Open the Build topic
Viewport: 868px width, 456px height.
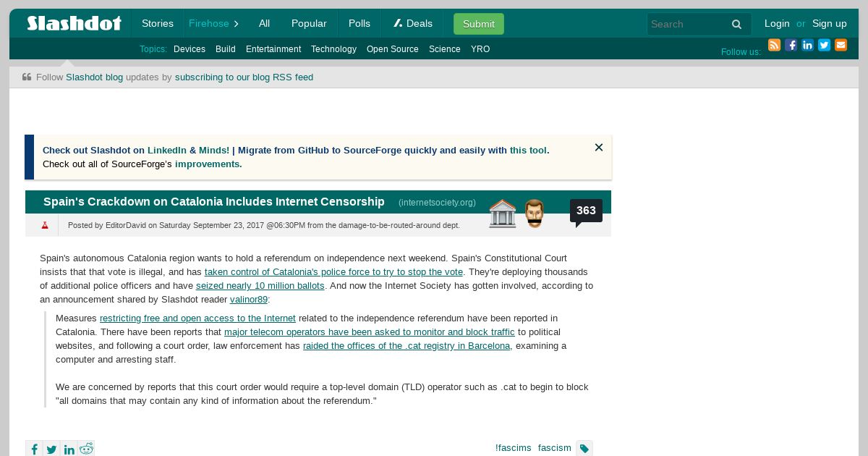[226, 49]
